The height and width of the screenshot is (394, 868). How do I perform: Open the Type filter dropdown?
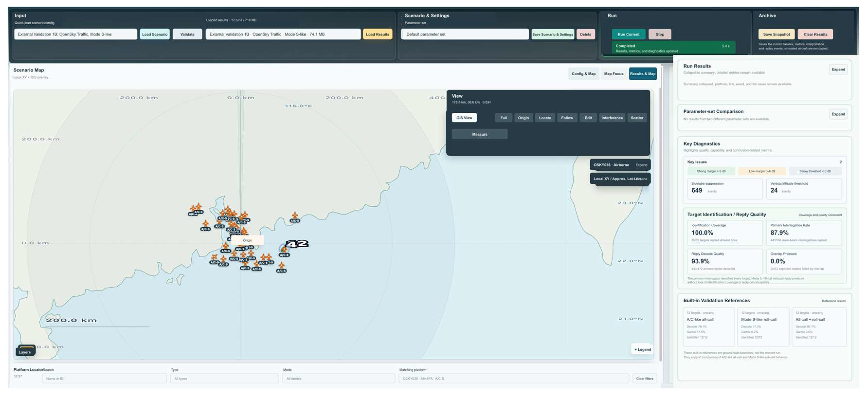[x=224, y=378]
